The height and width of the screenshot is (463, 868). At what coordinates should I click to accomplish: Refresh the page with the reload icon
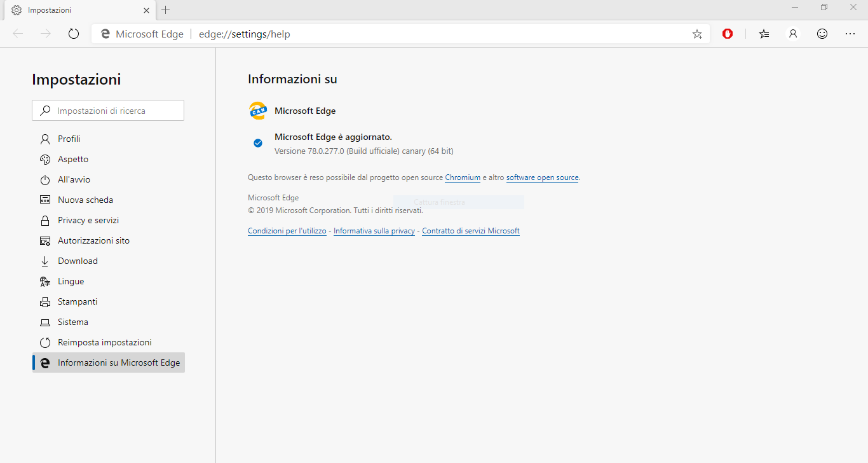tap(73, 34)
